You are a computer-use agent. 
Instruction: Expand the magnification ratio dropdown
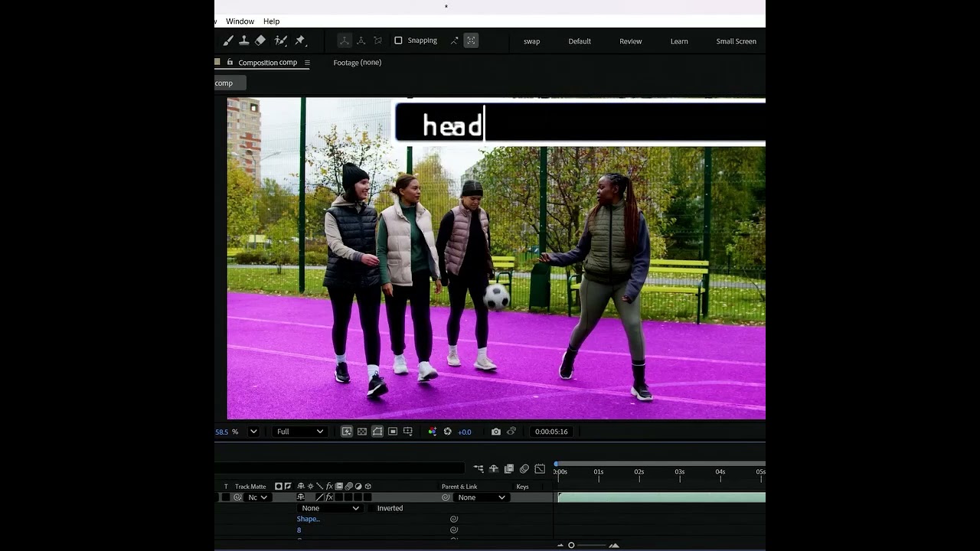click(x=253, y=432)
